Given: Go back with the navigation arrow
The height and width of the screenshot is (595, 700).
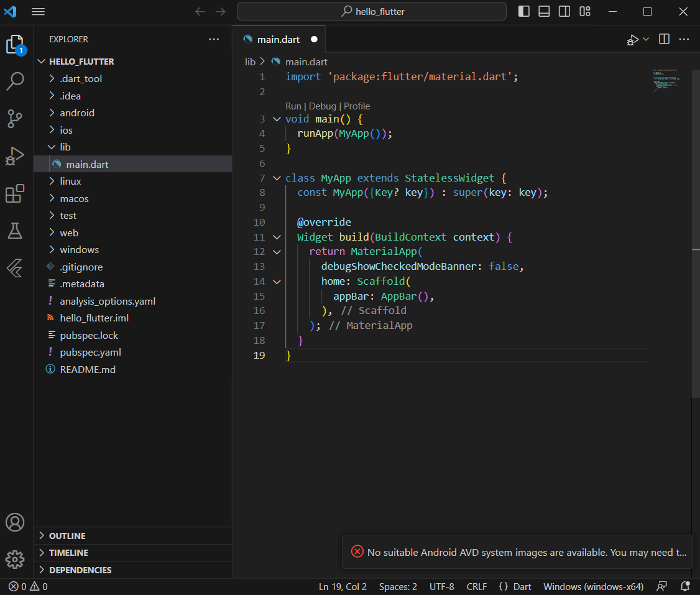Looking at the screenshot, I should (x=200, y=12).
